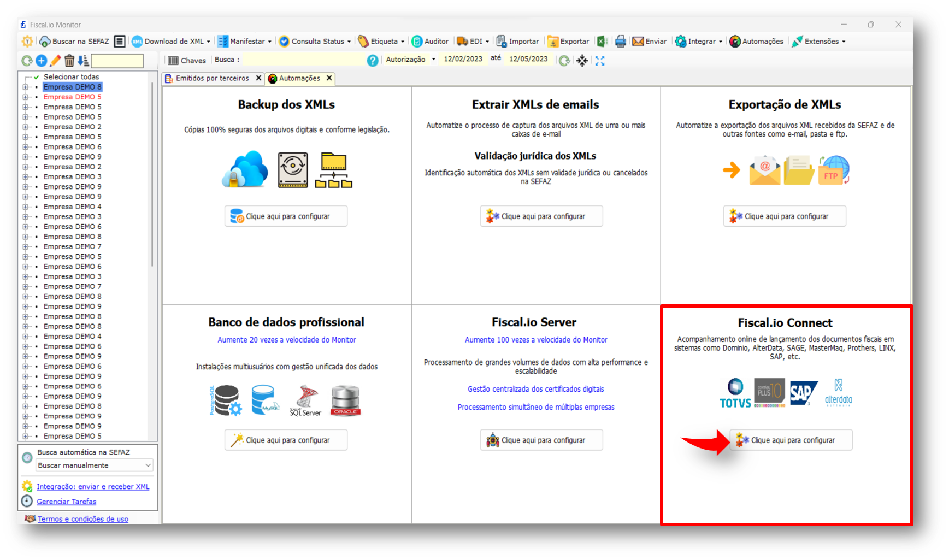949x560 pixels.
Task: Open the Download de XML dropdown menu
Action: (208, 42)
